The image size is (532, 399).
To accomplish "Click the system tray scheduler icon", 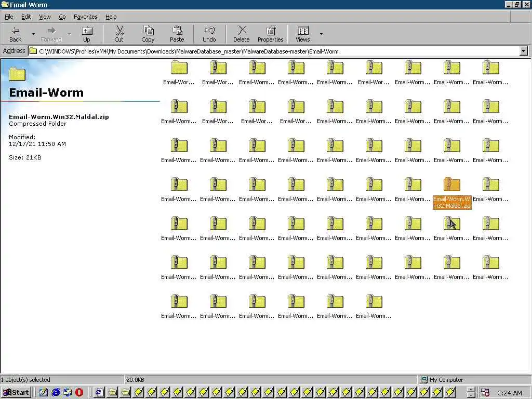I will pos(485,392).
